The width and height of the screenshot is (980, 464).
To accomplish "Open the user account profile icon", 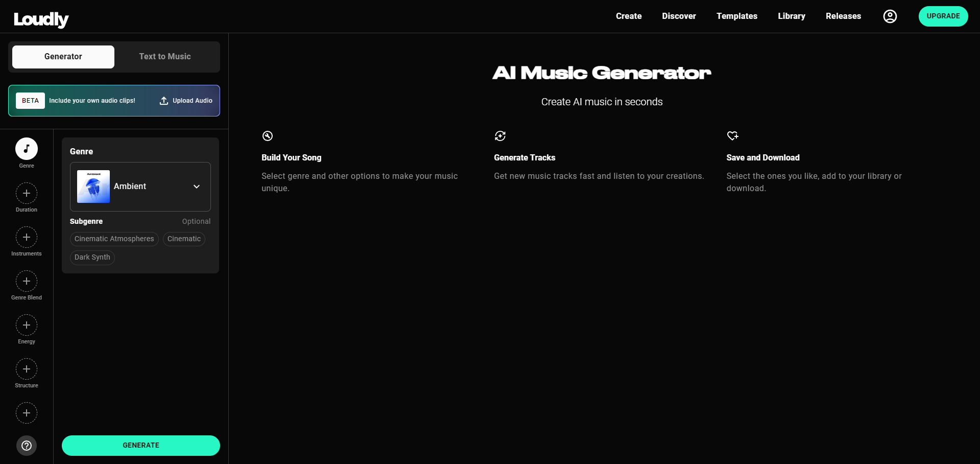I will point(890,16).
